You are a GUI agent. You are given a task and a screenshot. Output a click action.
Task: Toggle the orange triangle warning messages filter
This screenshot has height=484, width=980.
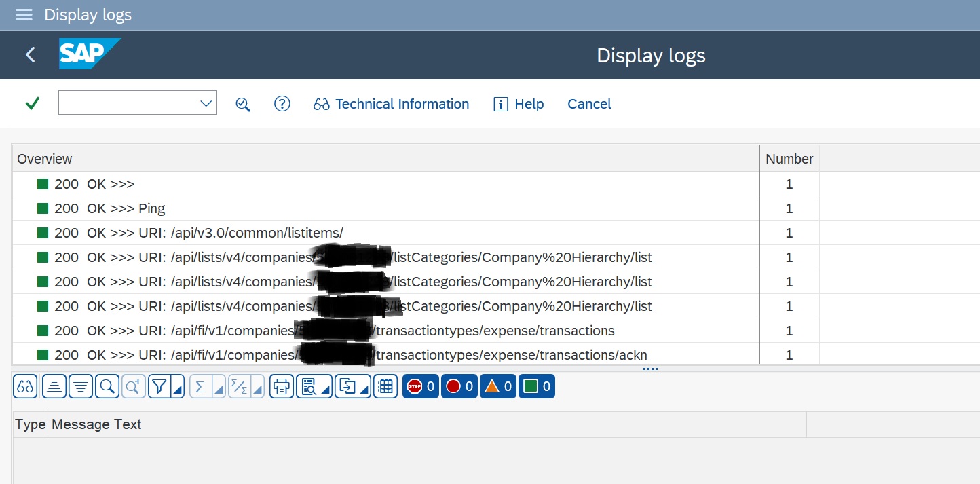497,387
